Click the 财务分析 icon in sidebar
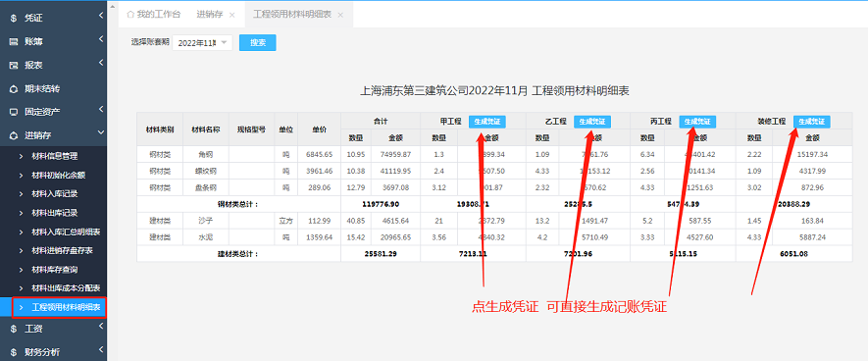Viewport: 868px width, 361px height. [x=14, y=352]
